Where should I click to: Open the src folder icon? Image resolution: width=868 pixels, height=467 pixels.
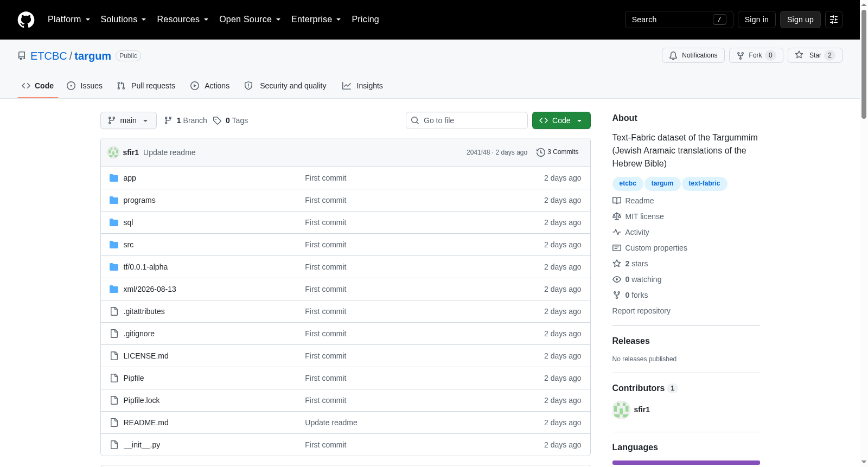coord(114,245)
